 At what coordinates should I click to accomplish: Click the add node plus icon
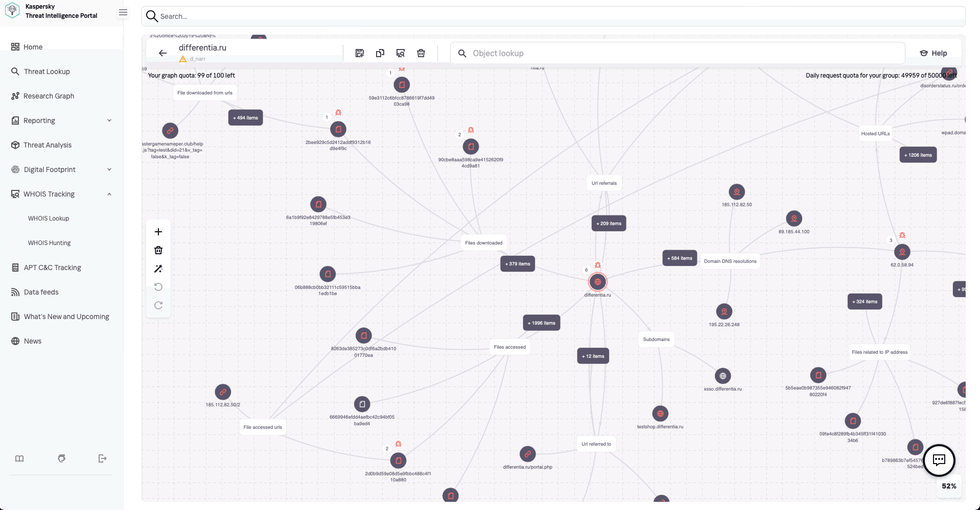158,232
